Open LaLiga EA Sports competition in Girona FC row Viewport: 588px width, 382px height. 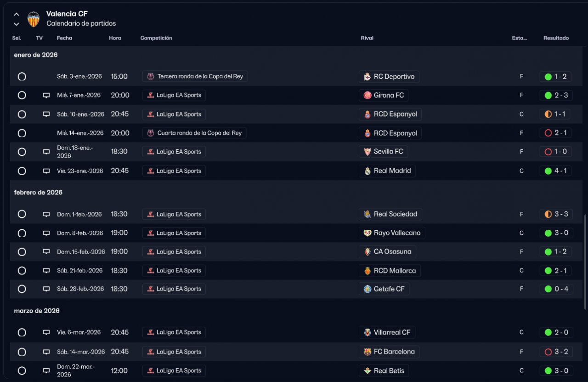click(x=174, y=96)
